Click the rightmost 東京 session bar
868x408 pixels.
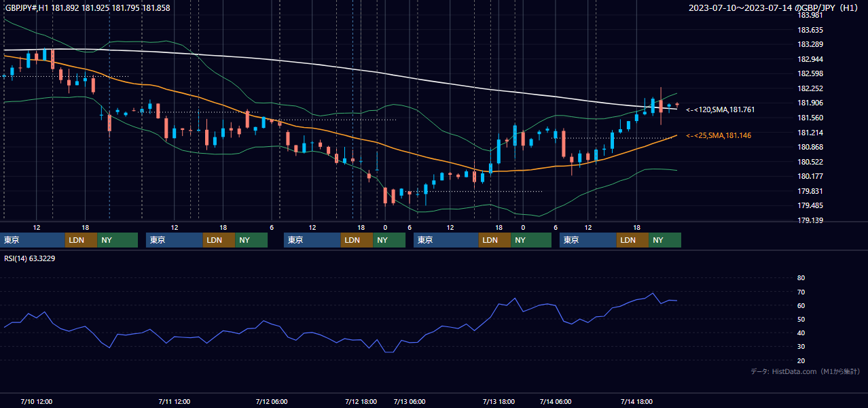(x=588, y=240)
